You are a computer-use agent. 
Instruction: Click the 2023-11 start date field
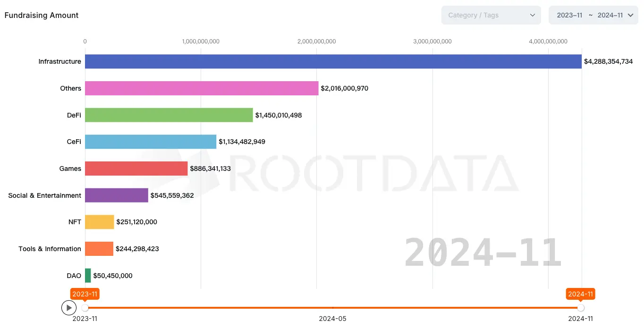pyautogui.click(x=569, y=15)
